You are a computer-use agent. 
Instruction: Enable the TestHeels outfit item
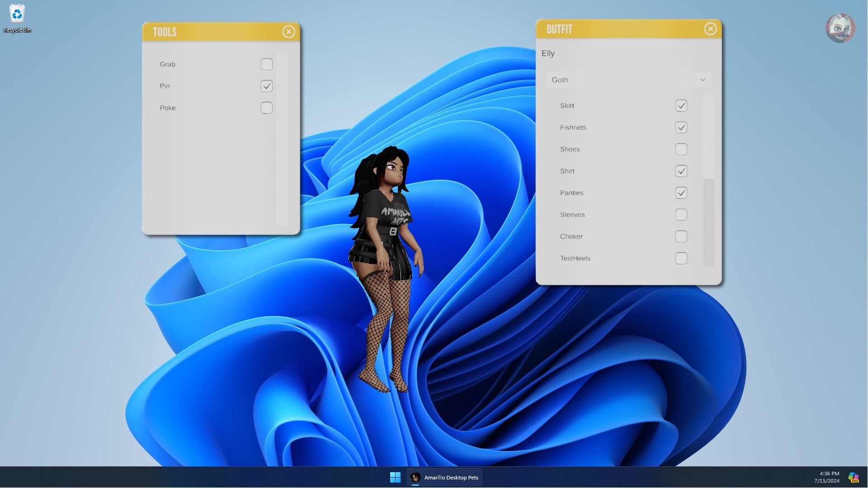pyautogui.click(x=681, y=258)
